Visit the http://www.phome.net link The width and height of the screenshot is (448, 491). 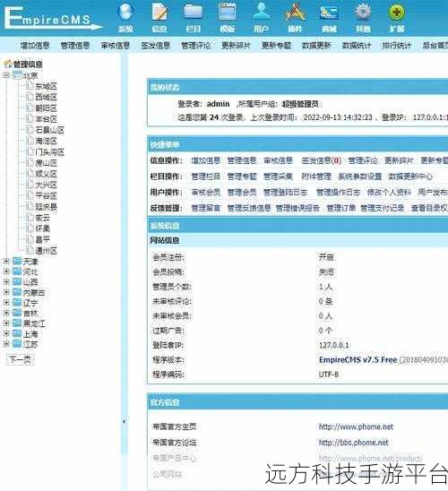(x=356, y=426)
